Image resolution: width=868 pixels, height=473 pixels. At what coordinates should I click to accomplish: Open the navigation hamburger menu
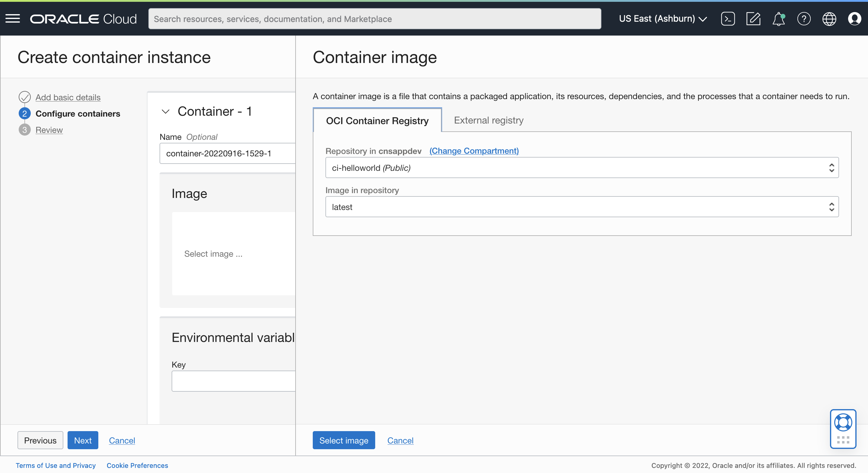[x=13, y=18]
